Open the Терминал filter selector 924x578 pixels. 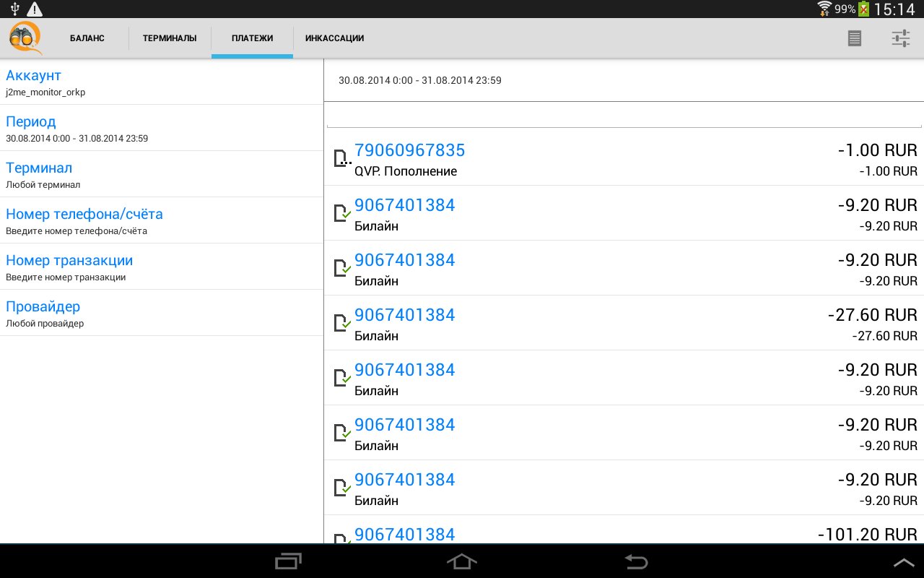pos(162,174)
